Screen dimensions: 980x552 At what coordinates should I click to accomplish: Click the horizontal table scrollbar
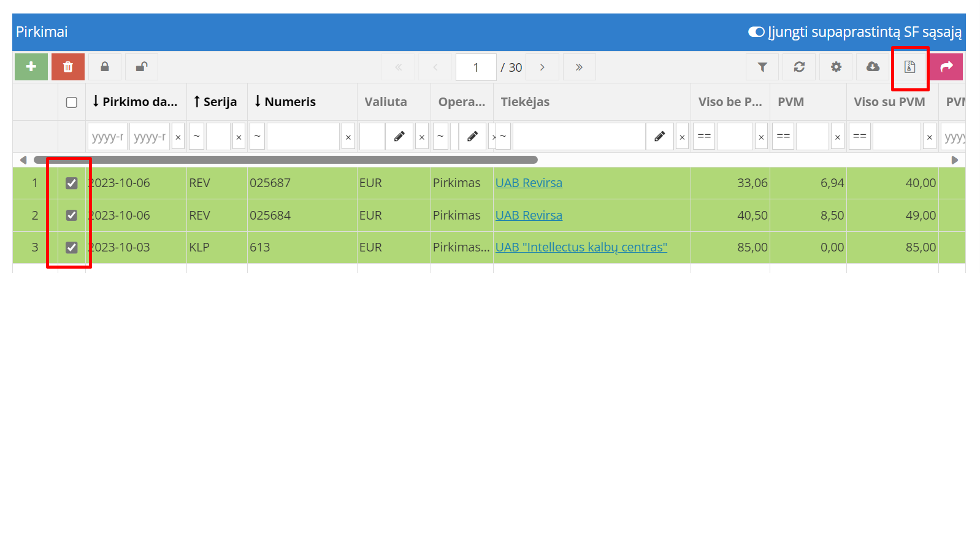click(x=286, y=160)
